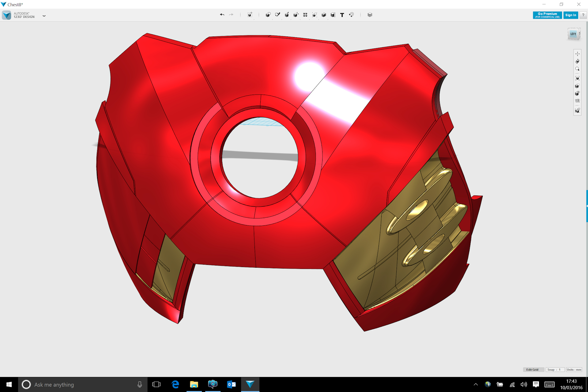588x392 pixels.
Task: Open the Material layers icon
Action: [x=370, y=15]
